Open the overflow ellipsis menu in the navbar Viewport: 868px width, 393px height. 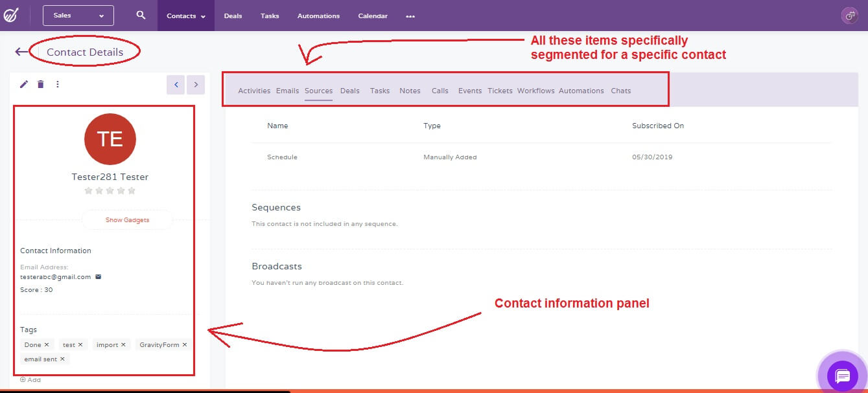[410, 16]
